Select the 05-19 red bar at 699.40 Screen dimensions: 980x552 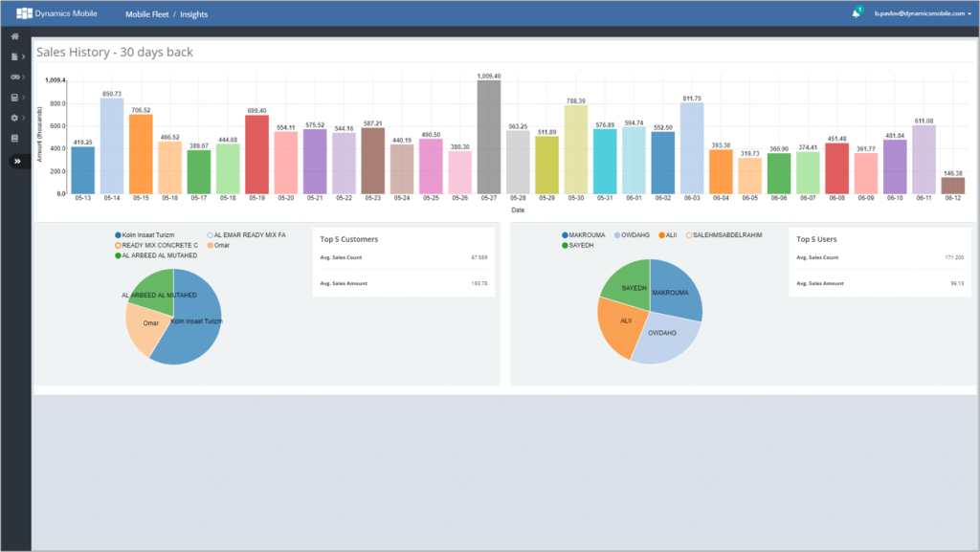tap(256, 154)
